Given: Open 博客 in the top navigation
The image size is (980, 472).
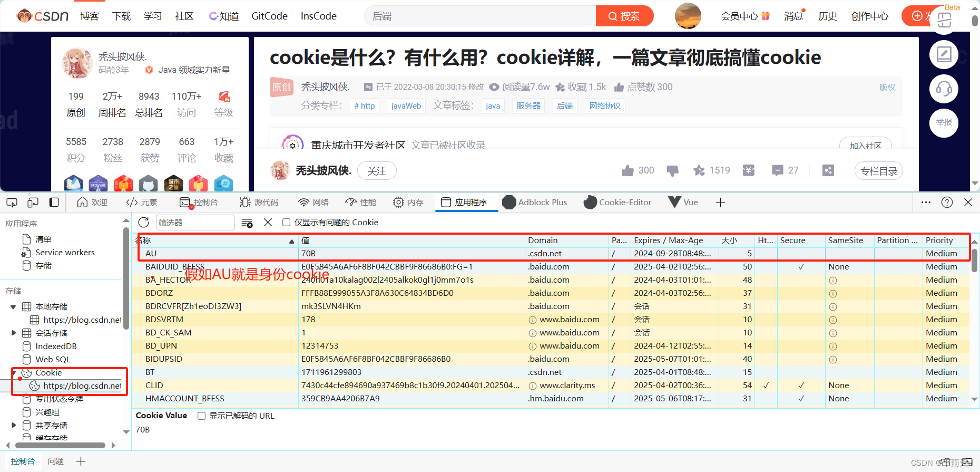Looking at the screenshot, I should 90,16.
